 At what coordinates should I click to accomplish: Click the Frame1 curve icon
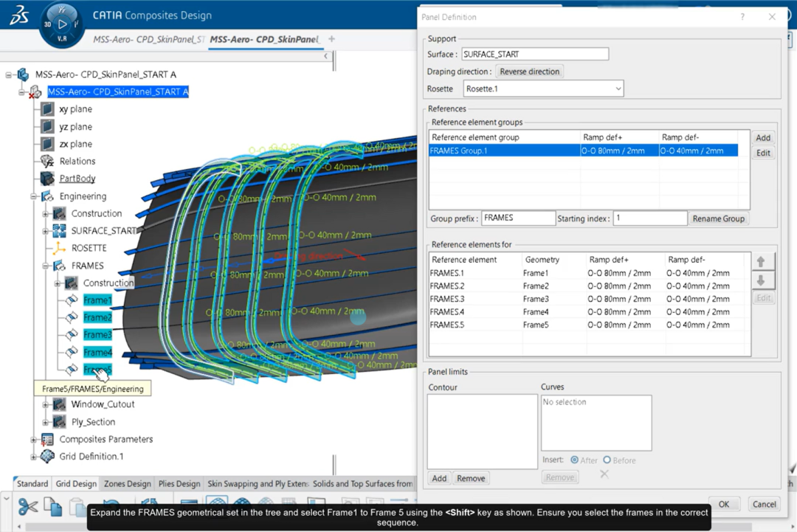(72, 300)
